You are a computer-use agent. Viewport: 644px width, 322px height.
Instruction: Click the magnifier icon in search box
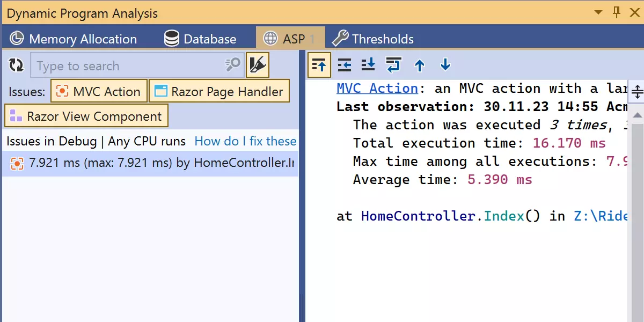233,65
